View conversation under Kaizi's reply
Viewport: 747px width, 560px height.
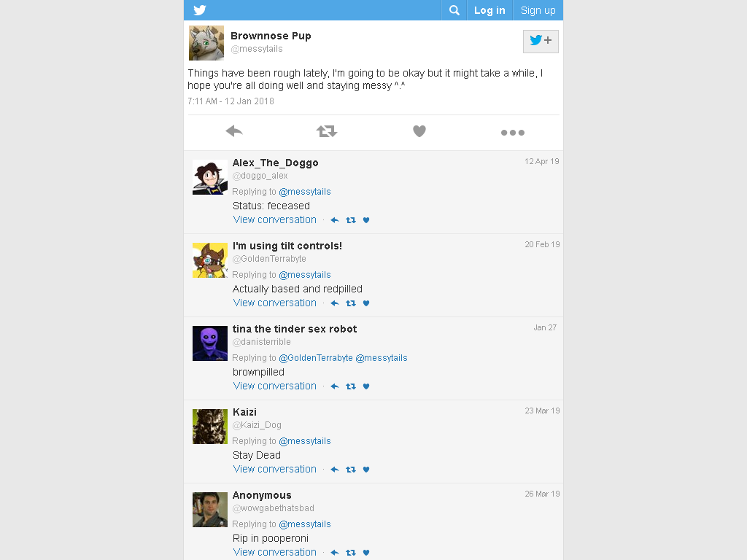point(275,469)
